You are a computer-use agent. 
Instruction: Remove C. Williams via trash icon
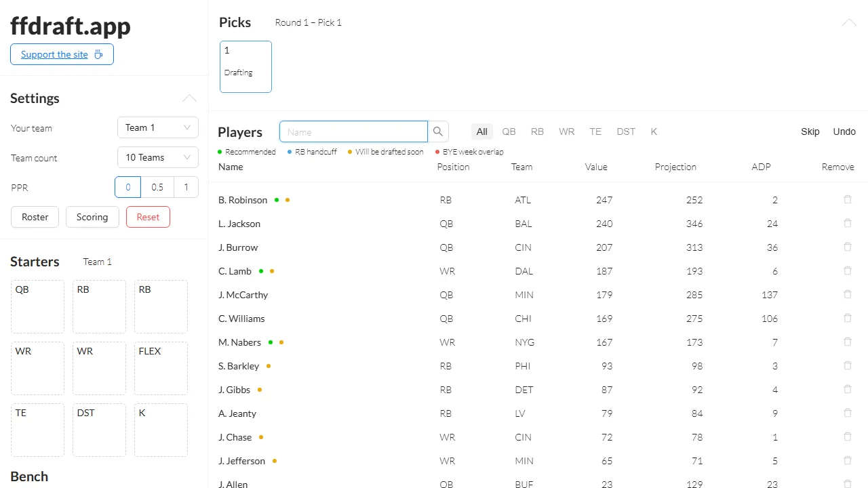tap(847, 318)
